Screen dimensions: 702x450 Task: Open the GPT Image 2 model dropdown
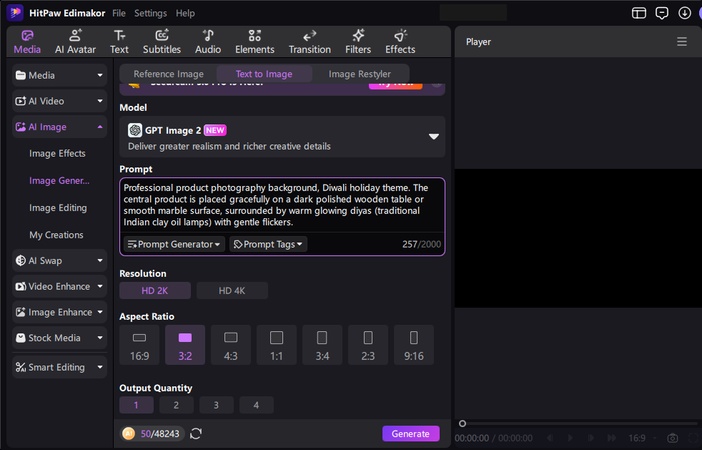click(282, 137)
